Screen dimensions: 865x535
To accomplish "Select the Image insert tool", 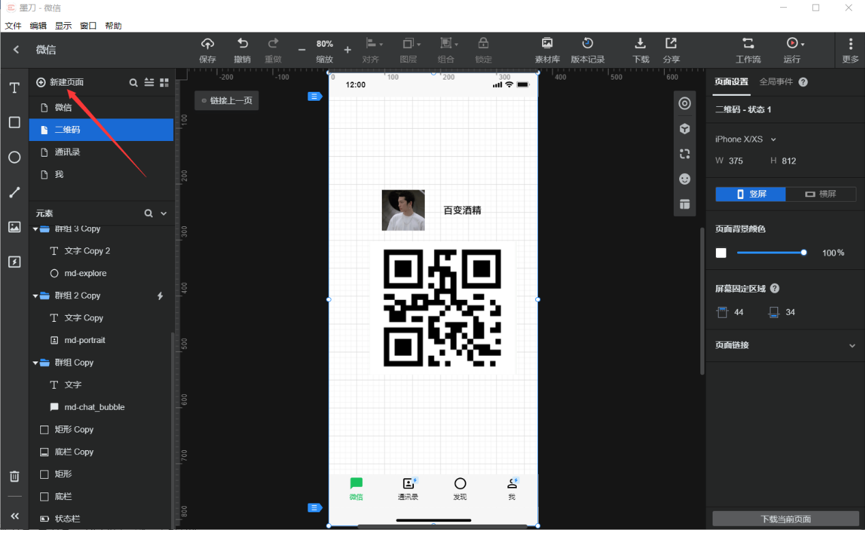I will (x=14, y=227).
